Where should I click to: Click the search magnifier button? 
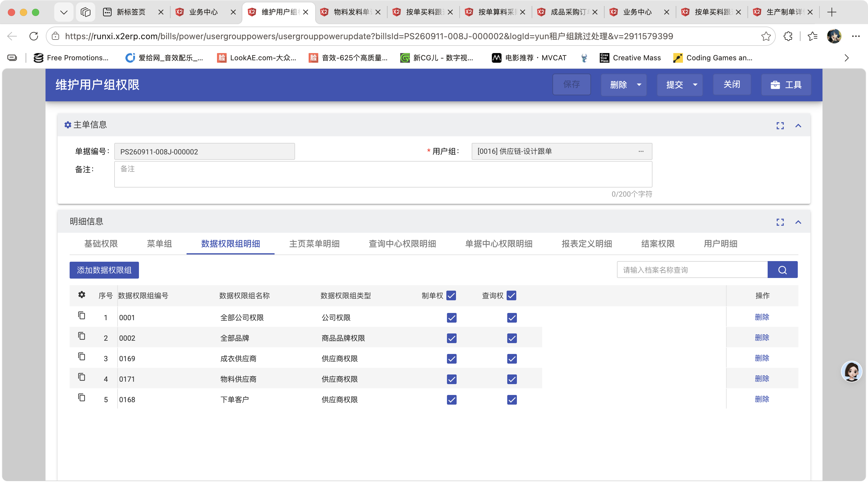click(782, 270)
